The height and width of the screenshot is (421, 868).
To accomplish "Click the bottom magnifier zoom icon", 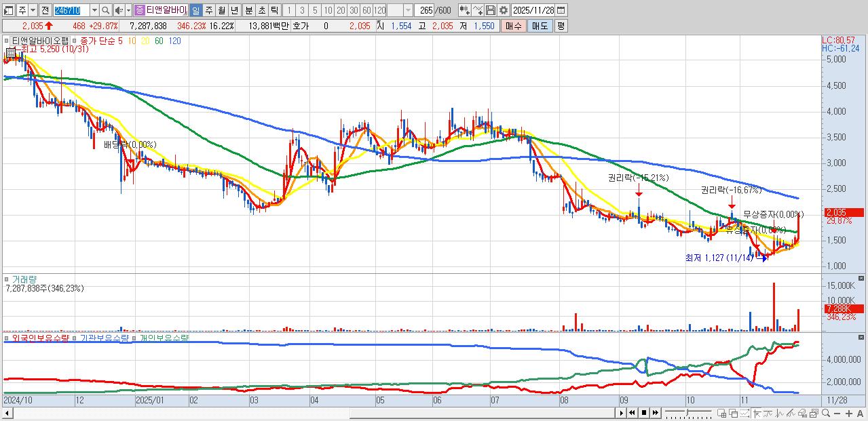I will tap(826, 413).
